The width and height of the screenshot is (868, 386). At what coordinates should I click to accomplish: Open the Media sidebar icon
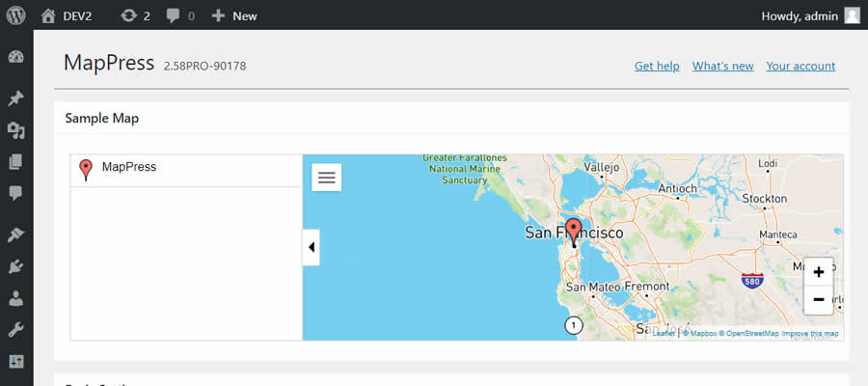[16, 130]
